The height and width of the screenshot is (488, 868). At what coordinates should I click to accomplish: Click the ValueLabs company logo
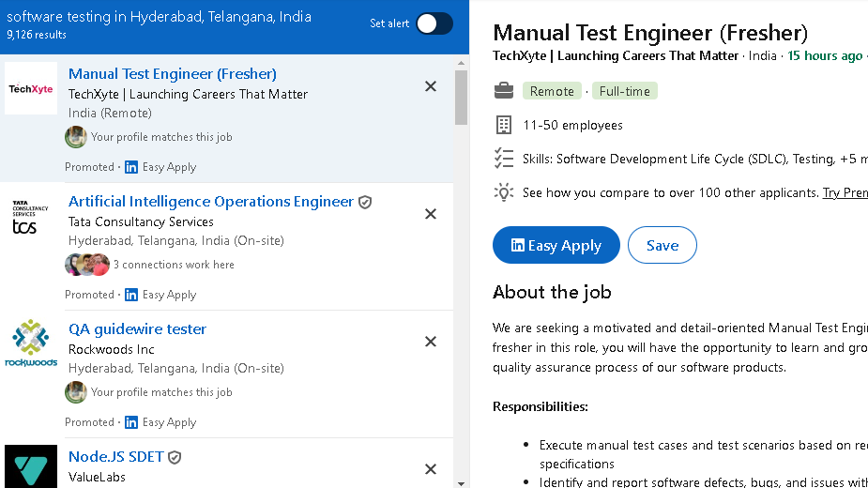coord(31,466)
